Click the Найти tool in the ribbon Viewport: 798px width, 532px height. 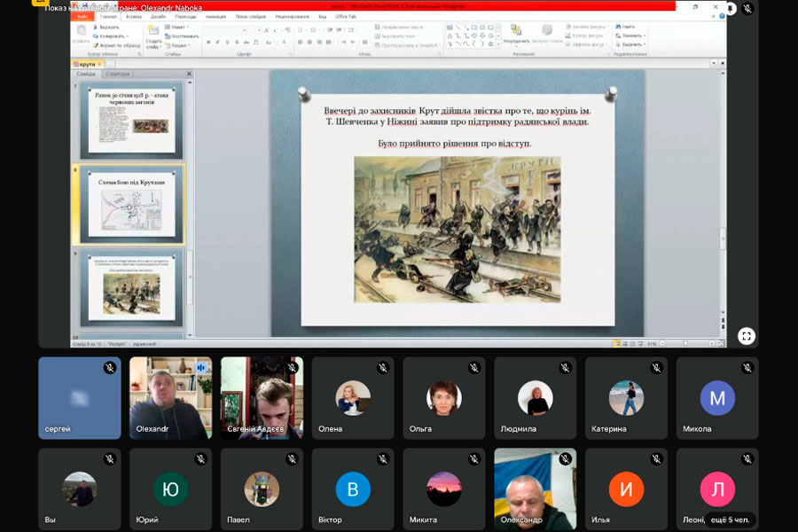coord(627,27)
